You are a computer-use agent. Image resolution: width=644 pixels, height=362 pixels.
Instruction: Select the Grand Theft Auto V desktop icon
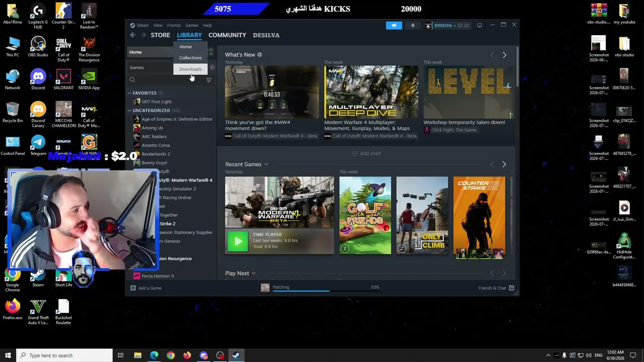tap(38, 312)
